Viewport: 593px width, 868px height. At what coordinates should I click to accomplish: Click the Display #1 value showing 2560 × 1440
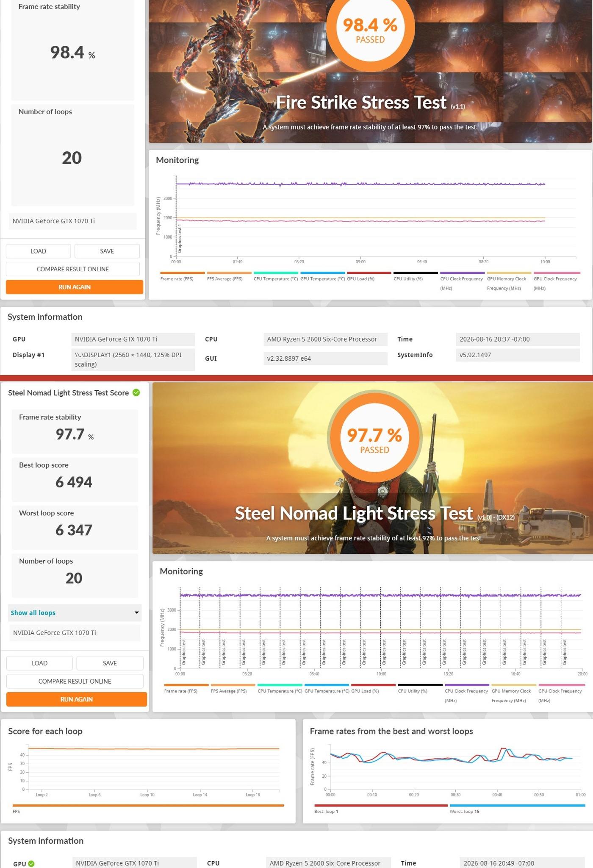[133, 359]
